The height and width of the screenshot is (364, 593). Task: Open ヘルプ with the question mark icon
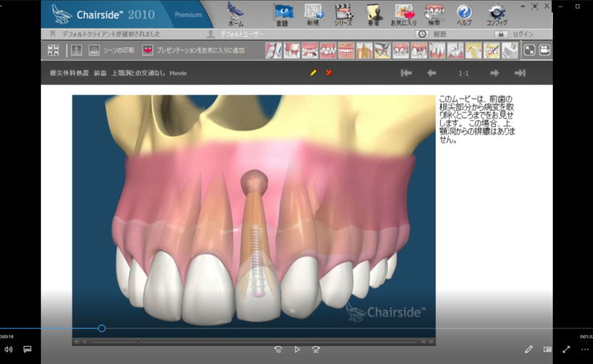[x=464, y=15]
